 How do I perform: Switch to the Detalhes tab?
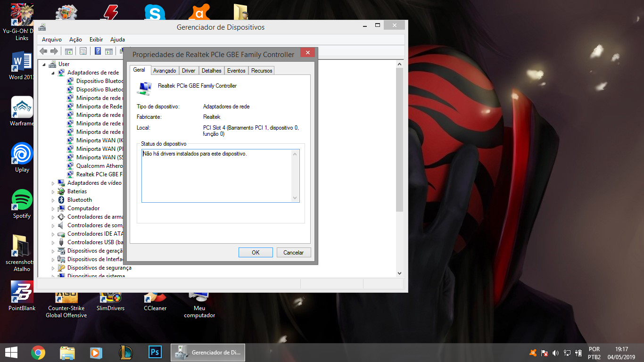[212, 71]
